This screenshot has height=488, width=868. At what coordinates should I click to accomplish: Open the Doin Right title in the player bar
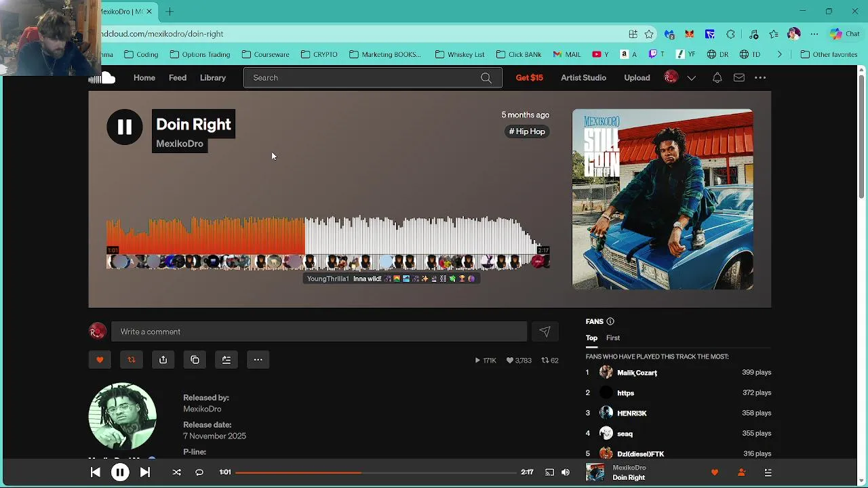pos(629,477)
